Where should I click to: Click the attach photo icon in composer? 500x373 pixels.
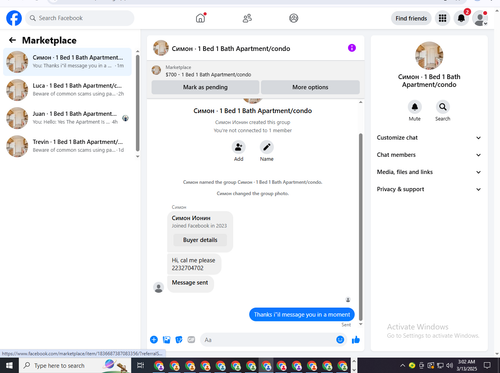click(166, 340)
